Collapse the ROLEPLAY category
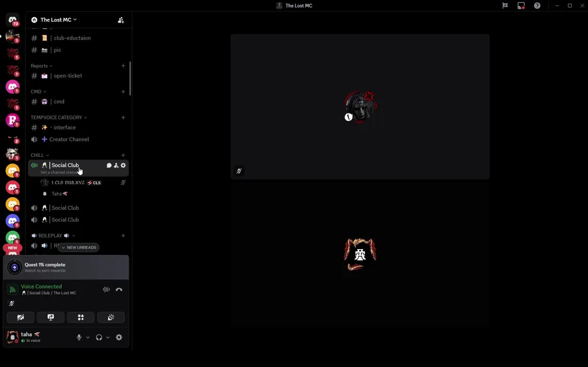The height and width of the screenshot is (367, 588). point(54,235)
